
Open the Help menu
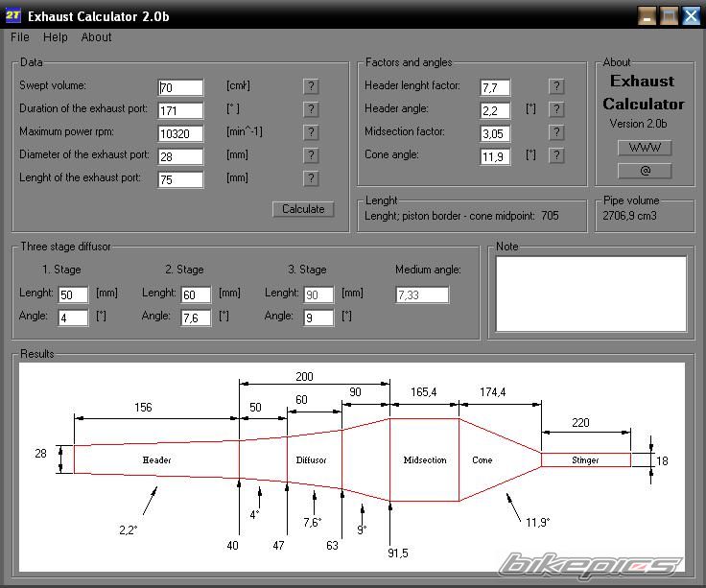click(56, 37)
